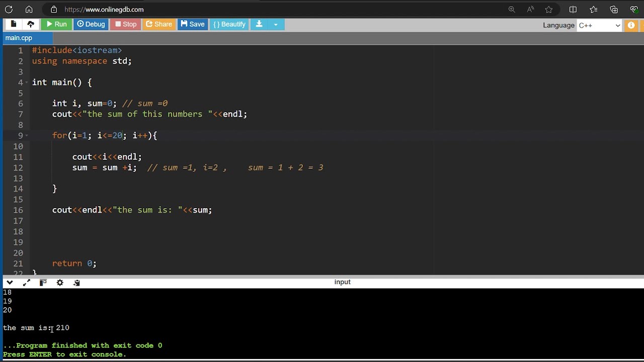Add page to favorites with star icon
Screen dimensions: 644x362
coord(549,10)
